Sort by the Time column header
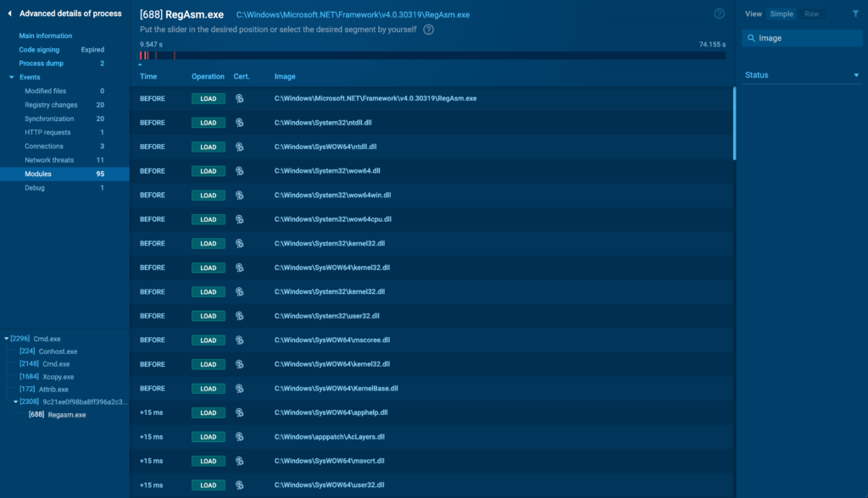 [x=148, y=77]
